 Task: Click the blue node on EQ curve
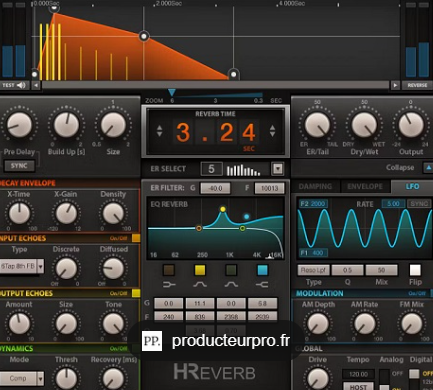coord(246,217)
